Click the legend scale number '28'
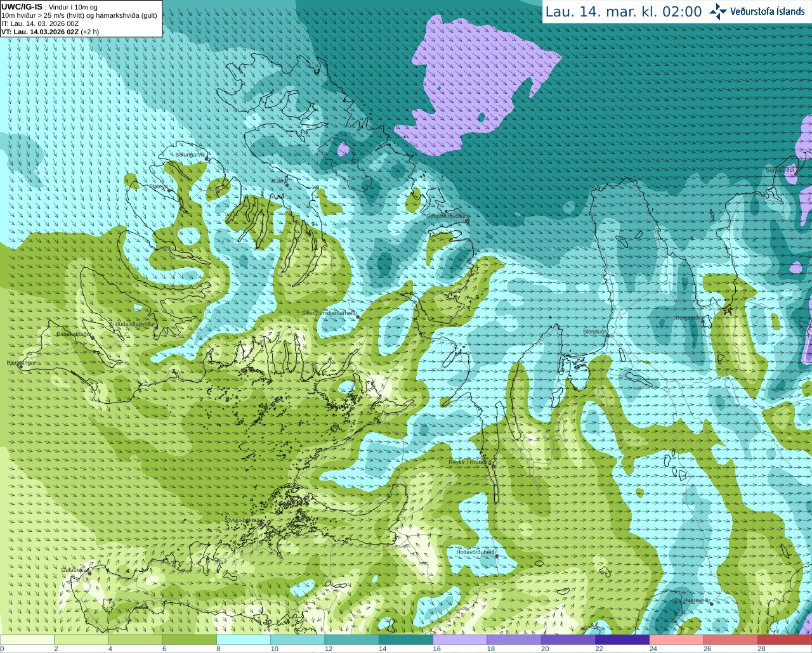Viewport: 812px width, 653px height. tap(762, 649)
